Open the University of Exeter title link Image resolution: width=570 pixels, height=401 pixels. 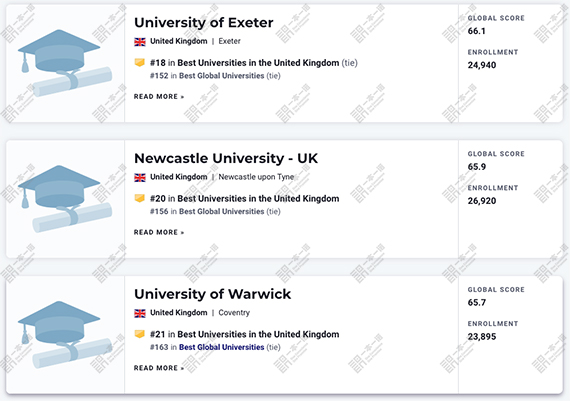tap(204, 23)
